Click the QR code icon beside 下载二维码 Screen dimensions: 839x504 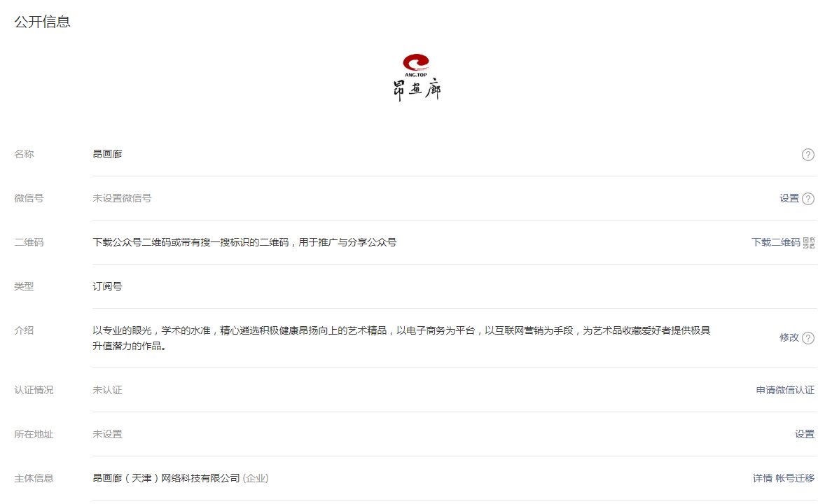click(809, 243)
